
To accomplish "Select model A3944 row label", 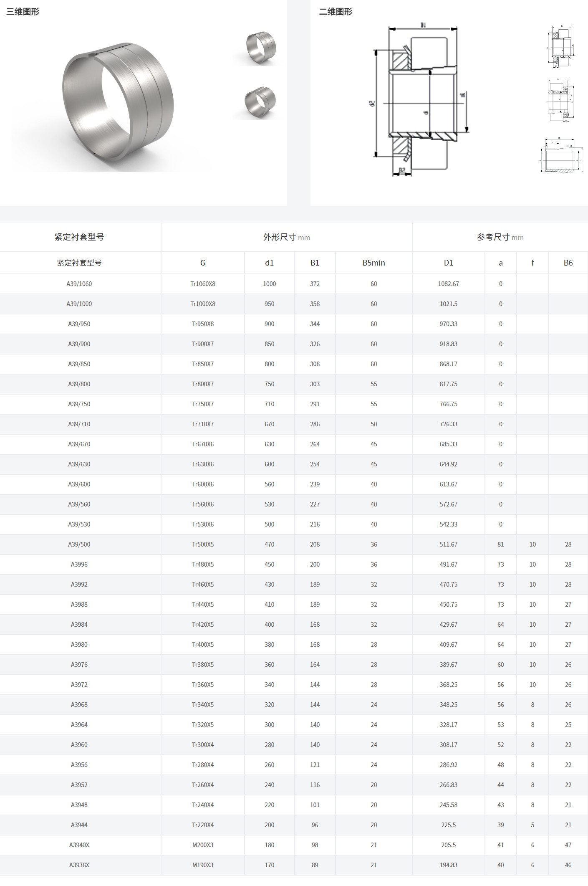I will (79, 825).
